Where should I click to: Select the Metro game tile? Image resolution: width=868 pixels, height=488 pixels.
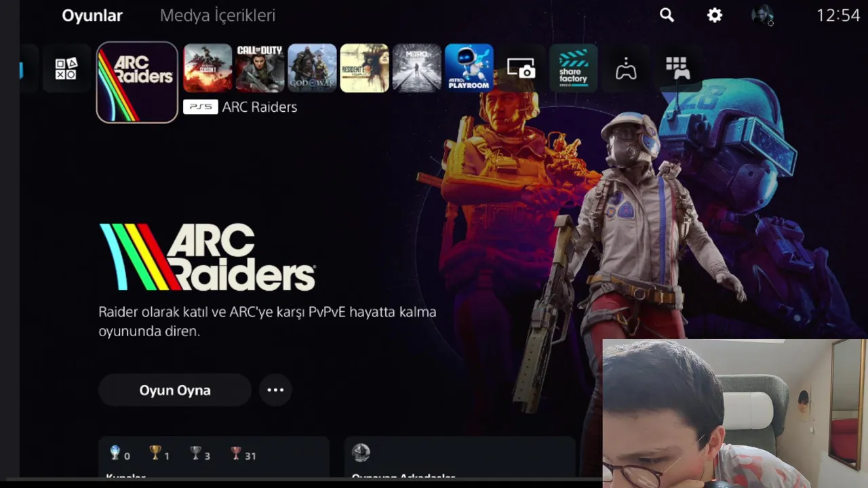pos(416,68)
